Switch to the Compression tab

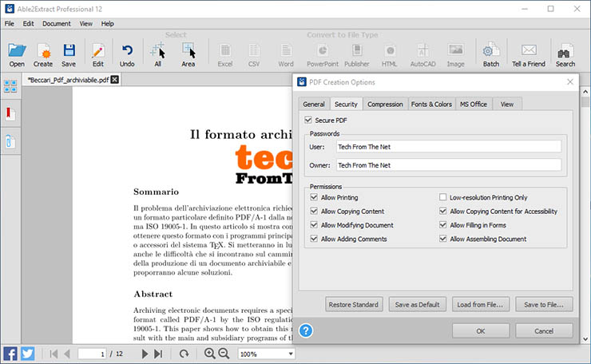(385, 104)
